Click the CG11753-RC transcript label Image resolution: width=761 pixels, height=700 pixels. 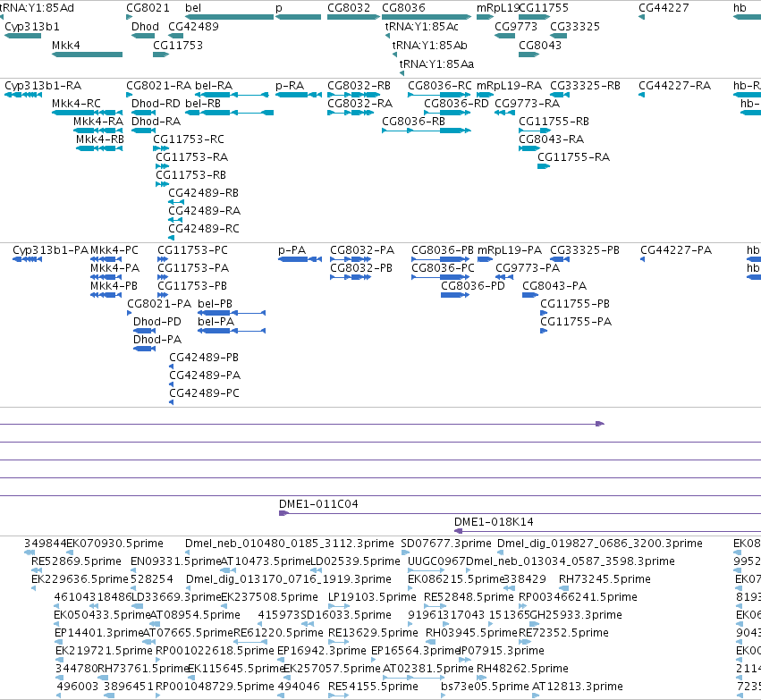point(189,139)
